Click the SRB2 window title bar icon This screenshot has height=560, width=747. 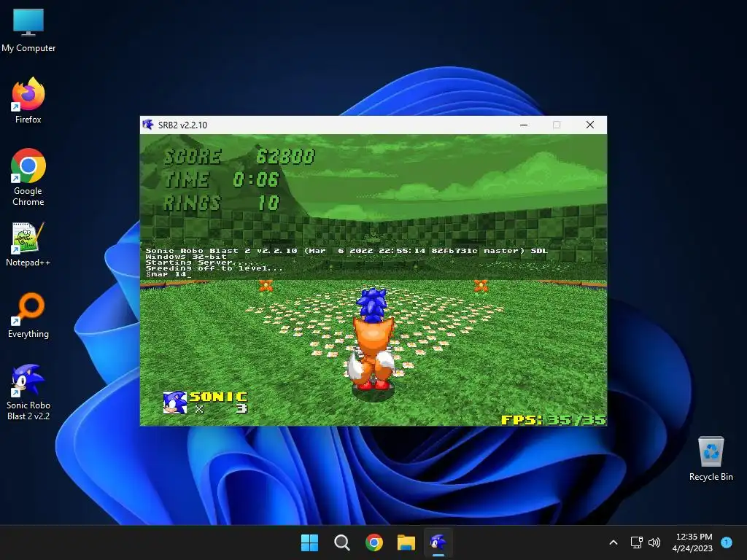[148, 125]
